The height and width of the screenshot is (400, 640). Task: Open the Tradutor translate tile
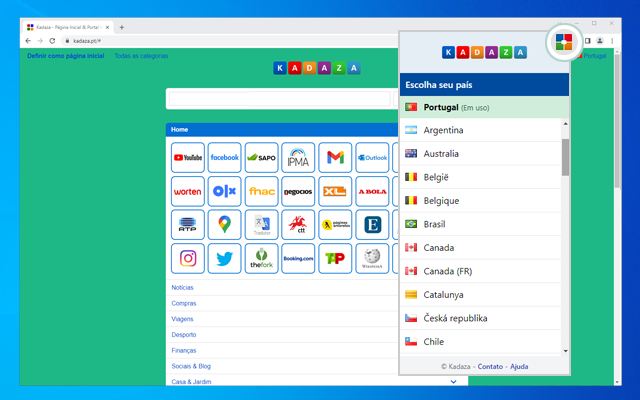coord(262,225)
